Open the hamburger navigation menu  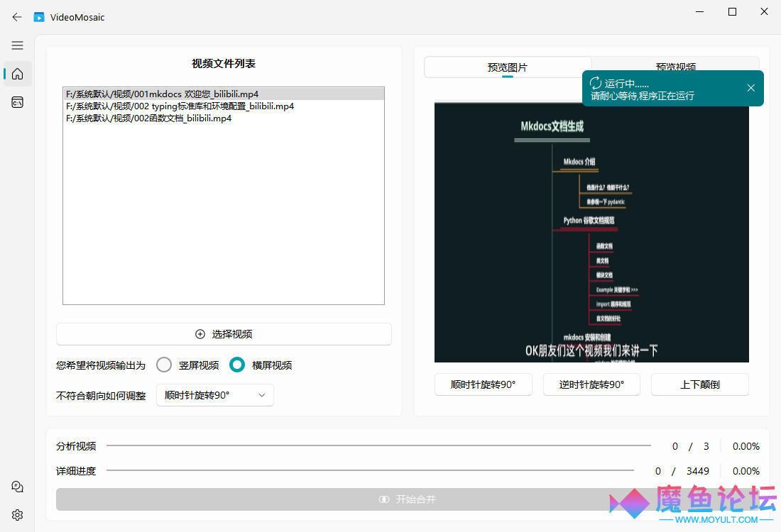coord(18,45)
